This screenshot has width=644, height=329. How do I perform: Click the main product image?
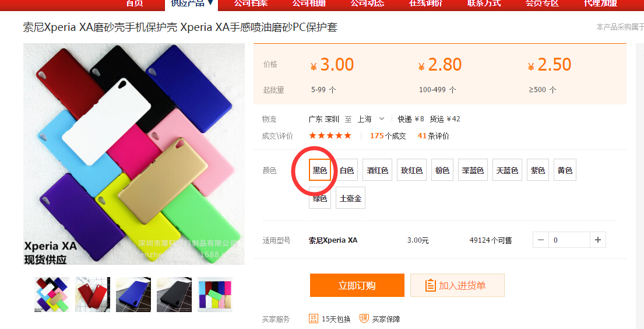point(134,154)
